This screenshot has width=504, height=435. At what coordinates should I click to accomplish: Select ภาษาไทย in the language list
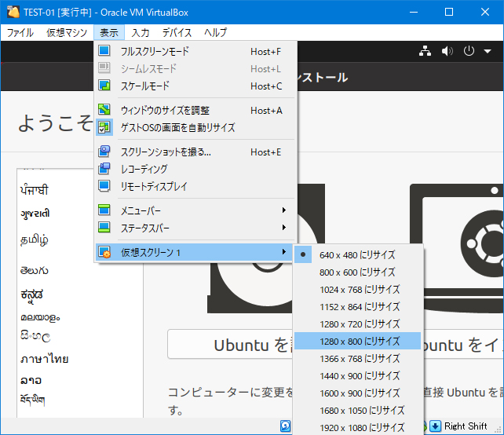pos(45,359)
